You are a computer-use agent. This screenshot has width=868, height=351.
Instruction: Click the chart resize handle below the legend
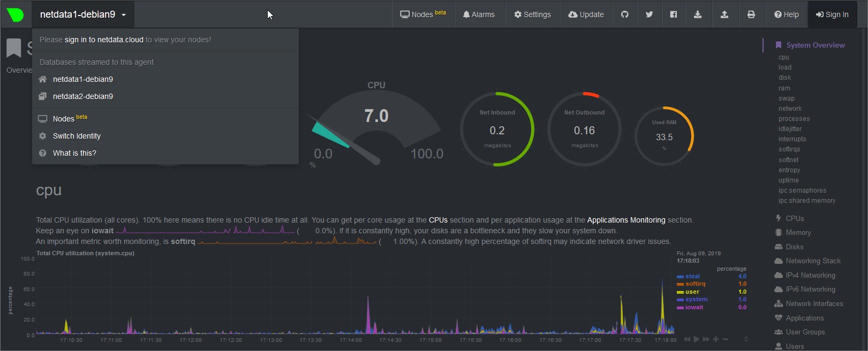pyautogui.click(x=746, y=339)
